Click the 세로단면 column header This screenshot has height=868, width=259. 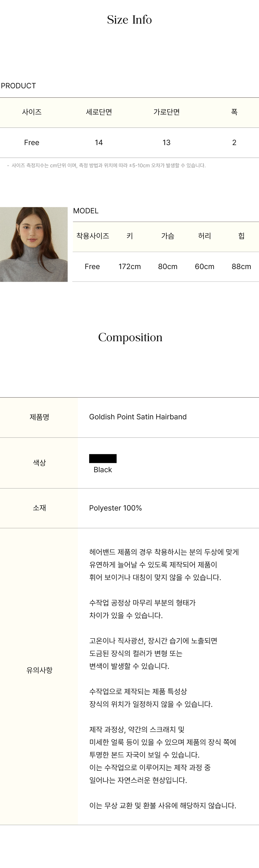point(99,112)
